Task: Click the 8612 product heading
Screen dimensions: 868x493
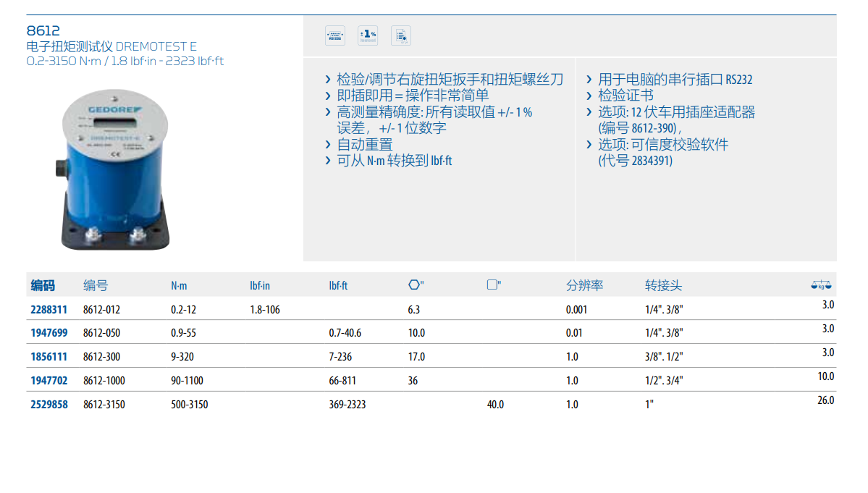Action: click(x=43, y=30)
